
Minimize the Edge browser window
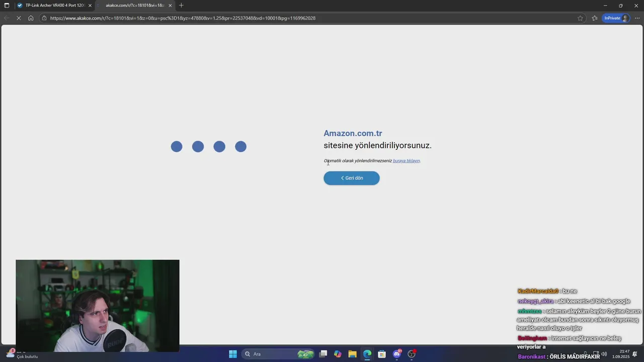[605, 6]
